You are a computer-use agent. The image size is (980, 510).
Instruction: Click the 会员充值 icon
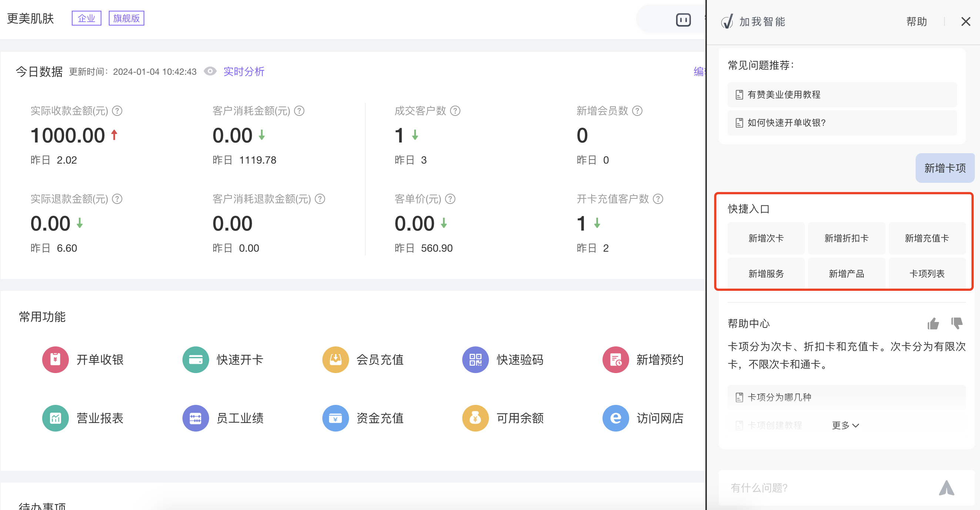[x=336, y=359]
